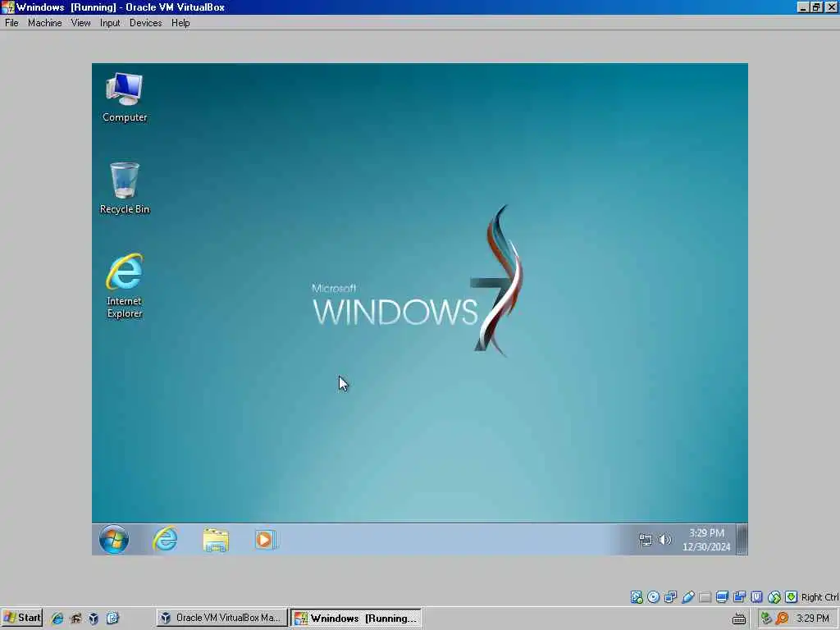
Task: Open the Help menu
Action: [180, 23]
